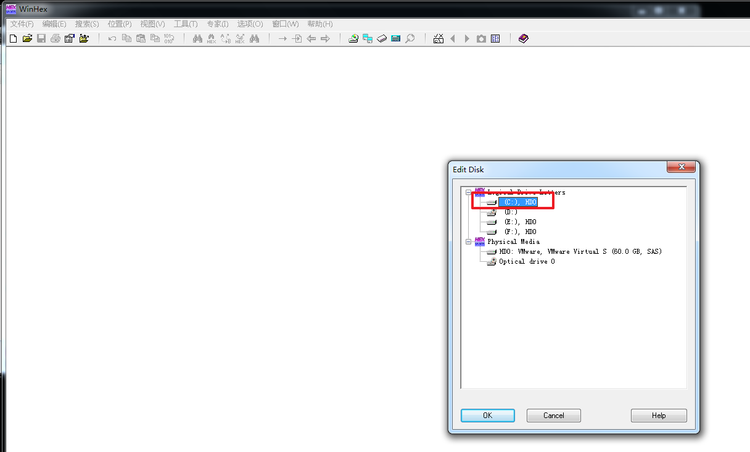Select HD0: VMware Virtual S physical disk

pos(580,252)
